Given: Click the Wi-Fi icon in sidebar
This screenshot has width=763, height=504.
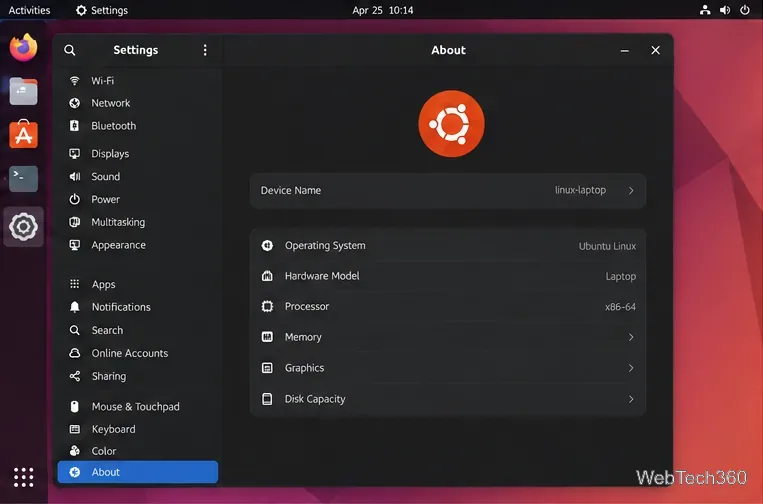Looking at the screenshot, I should tap(74, 81).
